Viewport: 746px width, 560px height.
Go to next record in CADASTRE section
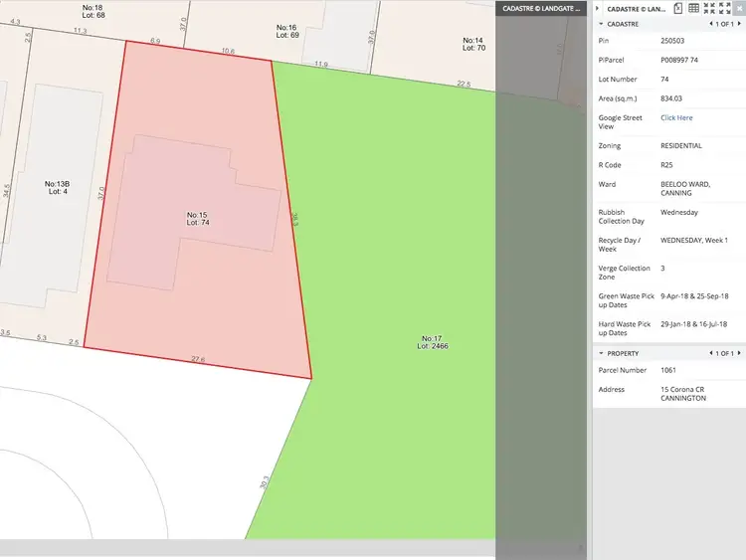pos(737,24)
